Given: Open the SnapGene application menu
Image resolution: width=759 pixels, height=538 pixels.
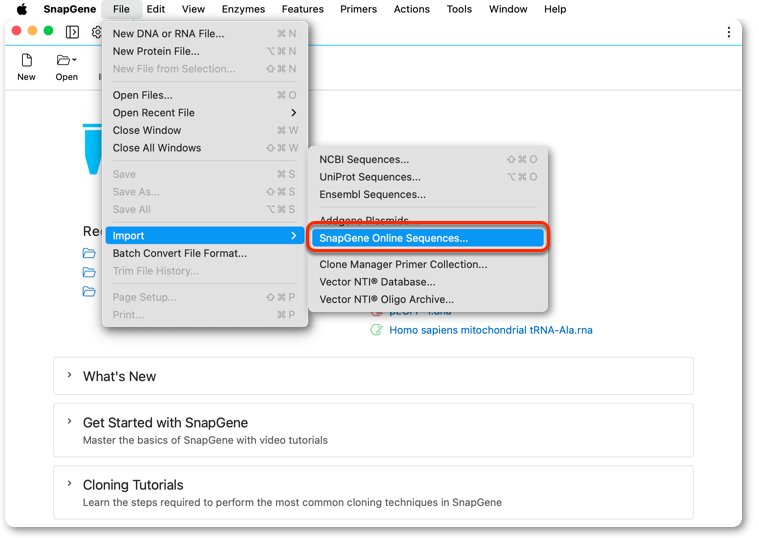Looking at the screenshot, I should tap(70, 9).
